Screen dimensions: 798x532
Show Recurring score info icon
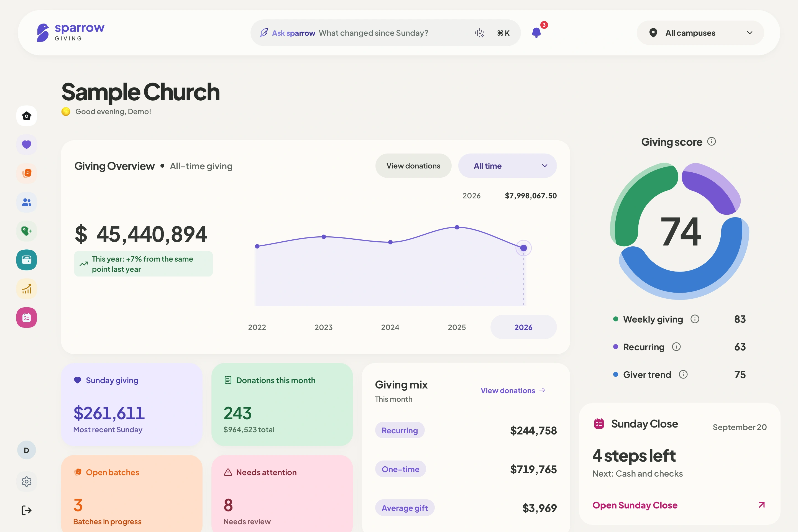pos(676,347)
